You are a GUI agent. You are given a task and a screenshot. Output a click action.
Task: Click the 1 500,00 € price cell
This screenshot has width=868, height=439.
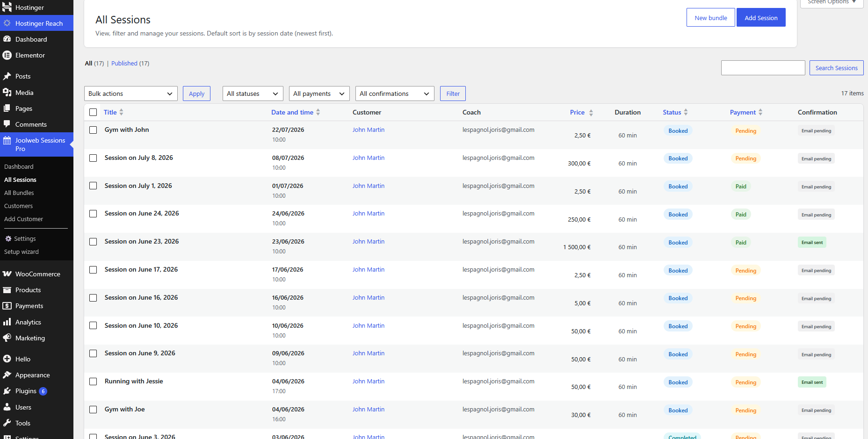tap(577, 247)
